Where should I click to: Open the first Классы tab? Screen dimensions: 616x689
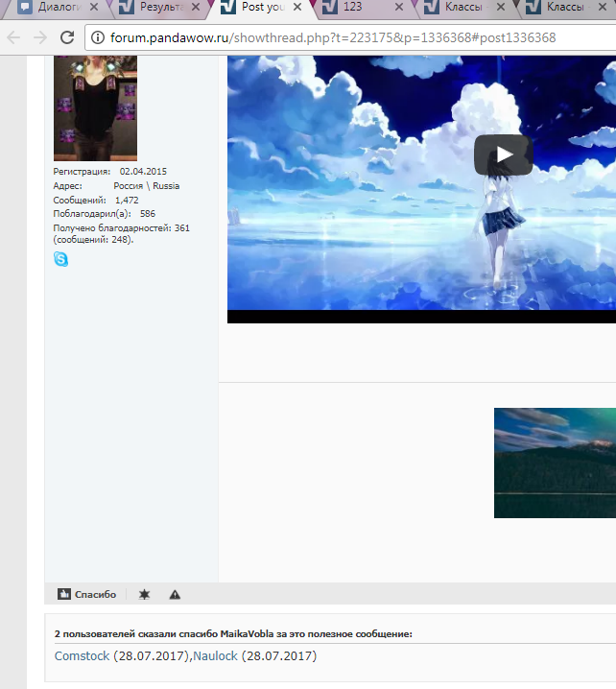[466, 7]
